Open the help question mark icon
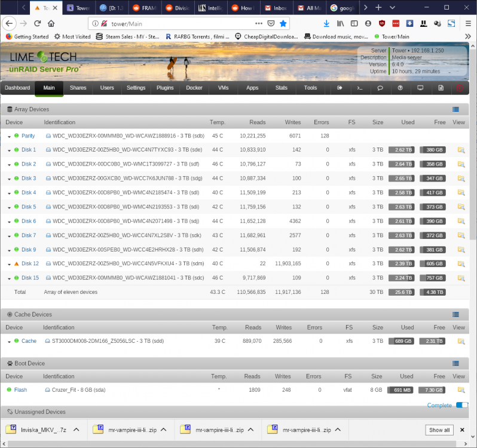Screen dimensions: 477x448 (400, 88)
